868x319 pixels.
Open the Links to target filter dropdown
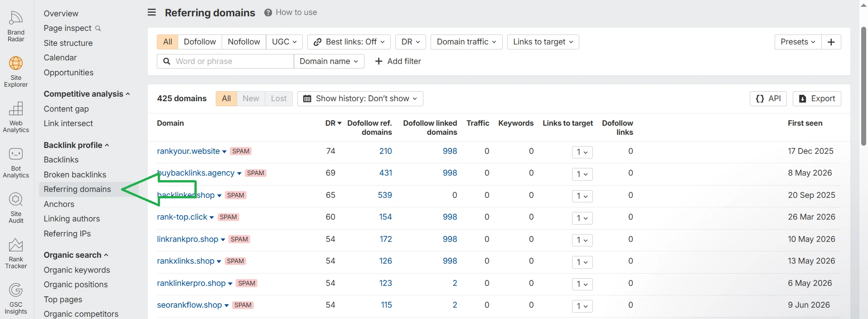click(543, 42)
